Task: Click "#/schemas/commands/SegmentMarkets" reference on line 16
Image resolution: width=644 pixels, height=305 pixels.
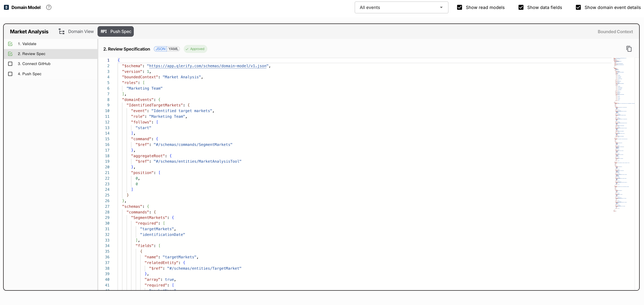Action: pos(193,145)
